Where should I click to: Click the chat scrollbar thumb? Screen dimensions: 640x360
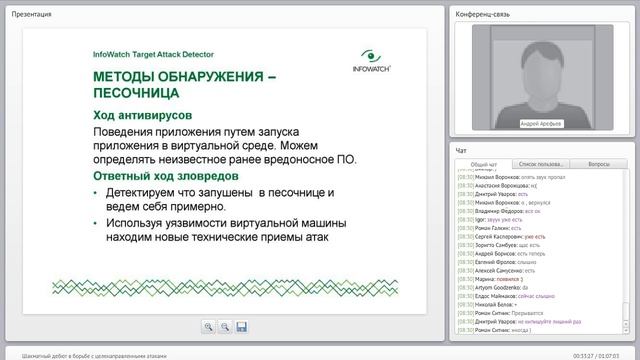point(626,311)
